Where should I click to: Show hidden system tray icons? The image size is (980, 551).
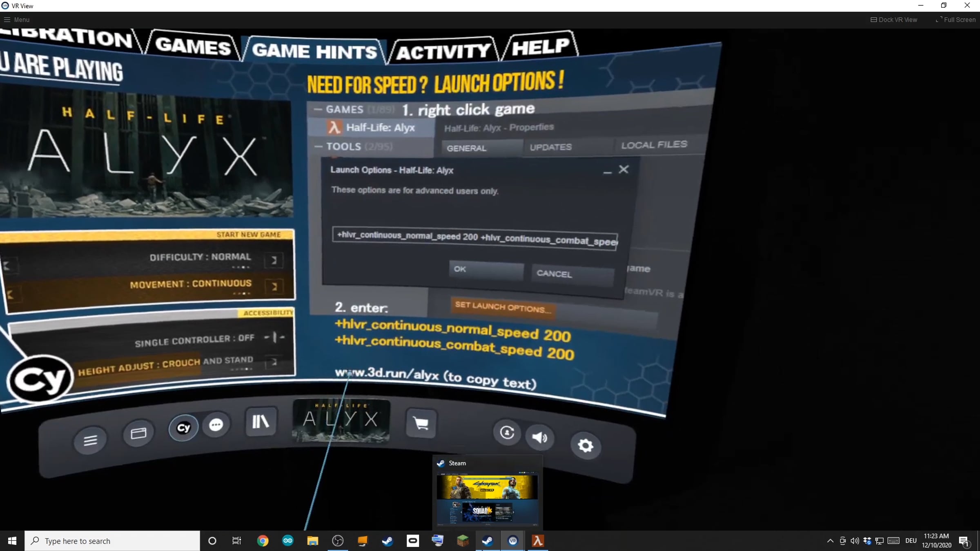(x=830, y=541)
